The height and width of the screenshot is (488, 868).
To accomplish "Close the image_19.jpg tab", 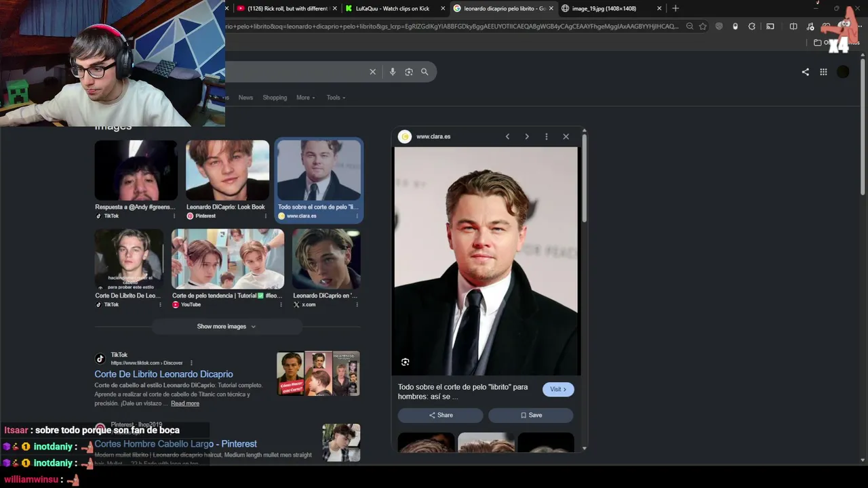I will pos(659,8).
